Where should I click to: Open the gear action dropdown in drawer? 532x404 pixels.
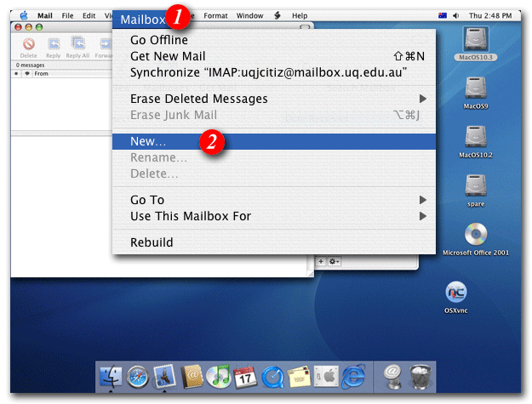click(x=335, y=261)
